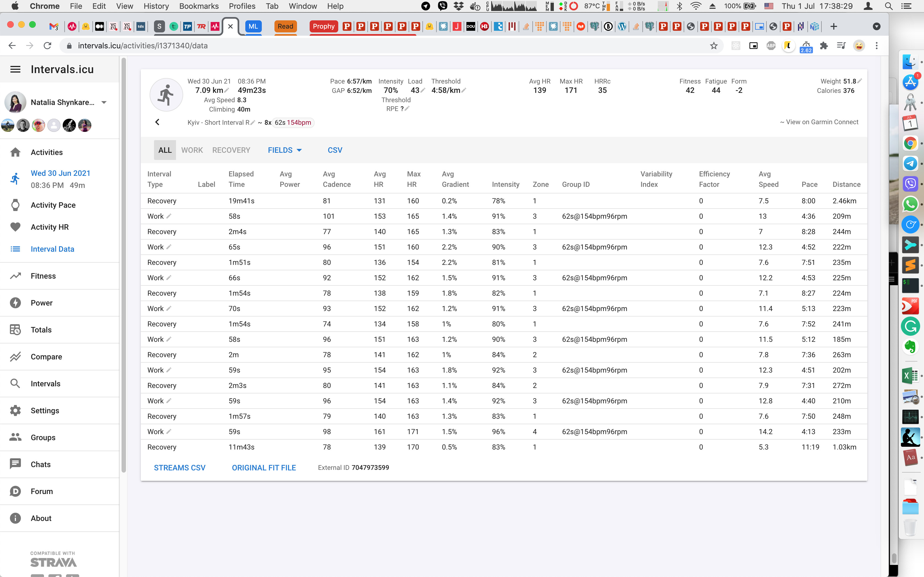
Task: Open the Forum icon in sidebar
Action: [x=15, y=492]
